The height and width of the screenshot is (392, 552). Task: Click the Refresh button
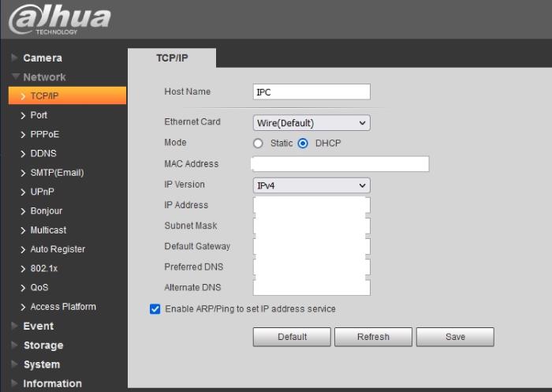[x=373, y=337]
